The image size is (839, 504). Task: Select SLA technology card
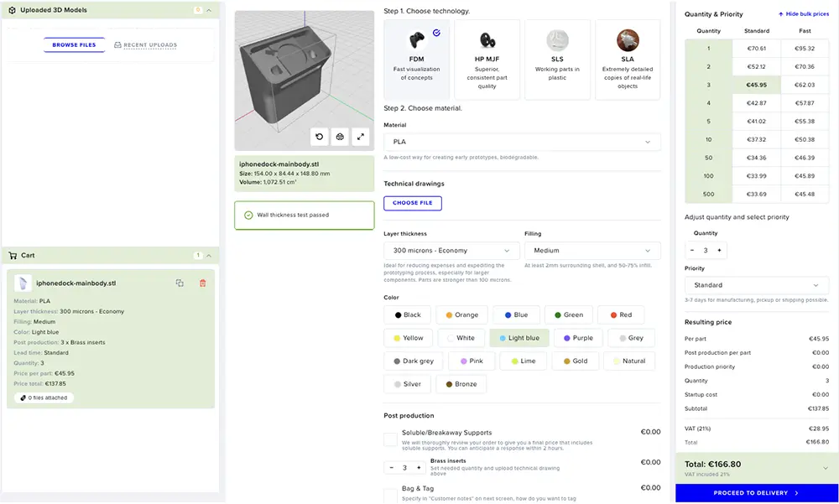click(628, 60)
